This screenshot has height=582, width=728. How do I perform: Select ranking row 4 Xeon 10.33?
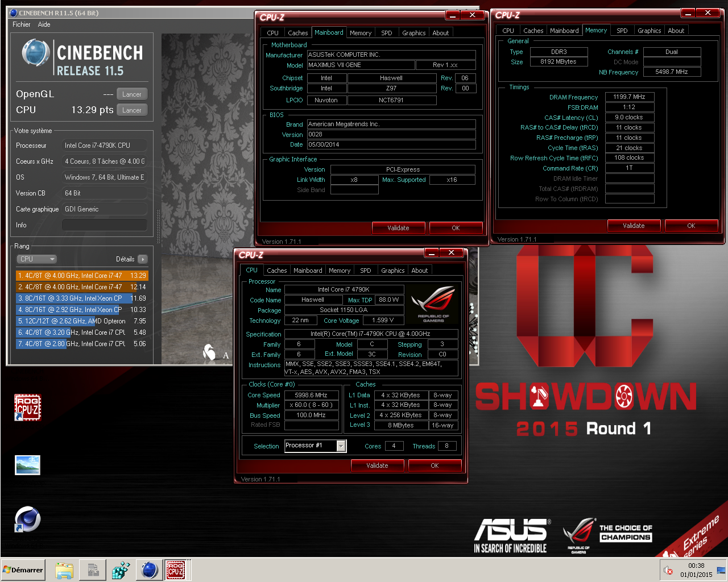(x=82, y=310)
